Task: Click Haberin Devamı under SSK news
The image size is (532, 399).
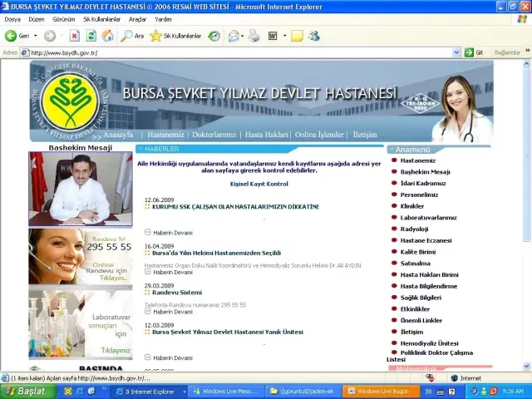Action: (173, 233)
